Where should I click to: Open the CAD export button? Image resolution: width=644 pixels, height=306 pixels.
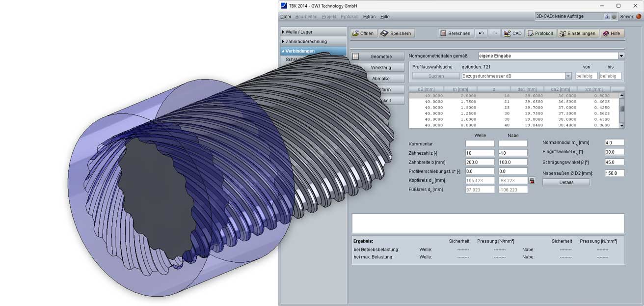513,33
